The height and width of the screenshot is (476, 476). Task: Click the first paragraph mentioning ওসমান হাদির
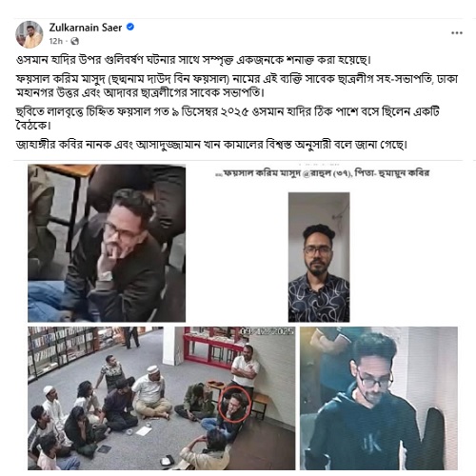tap(193, 60)
